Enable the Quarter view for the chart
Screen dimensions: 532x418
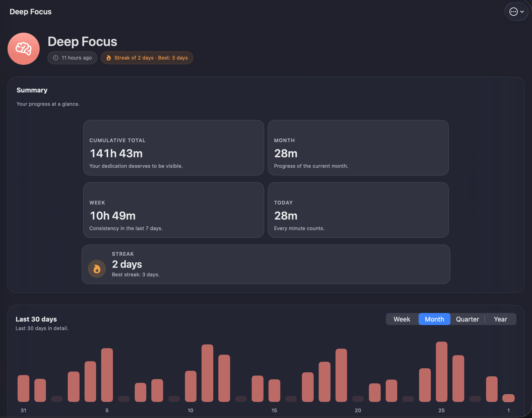(467, 319)
